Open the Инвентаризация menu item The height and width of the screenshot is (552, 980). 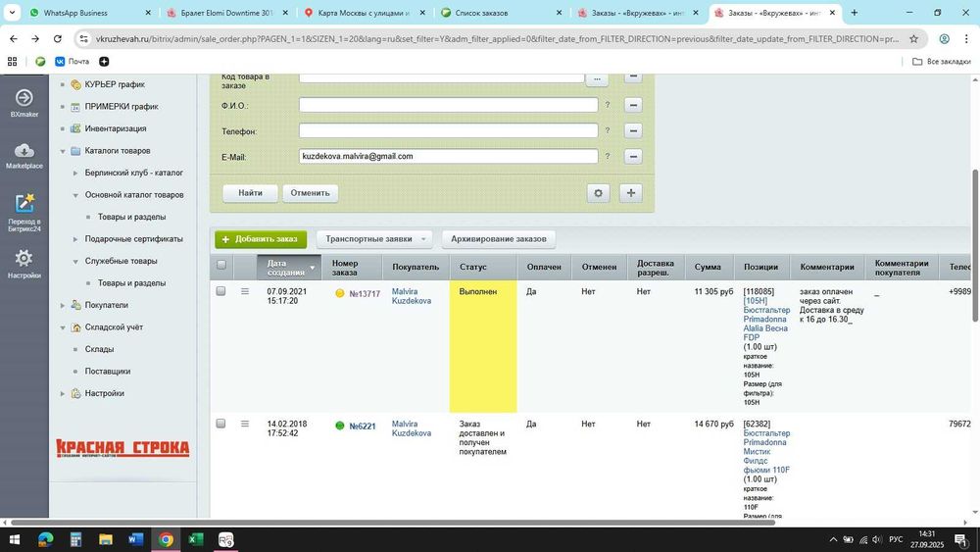coord(115,128)
